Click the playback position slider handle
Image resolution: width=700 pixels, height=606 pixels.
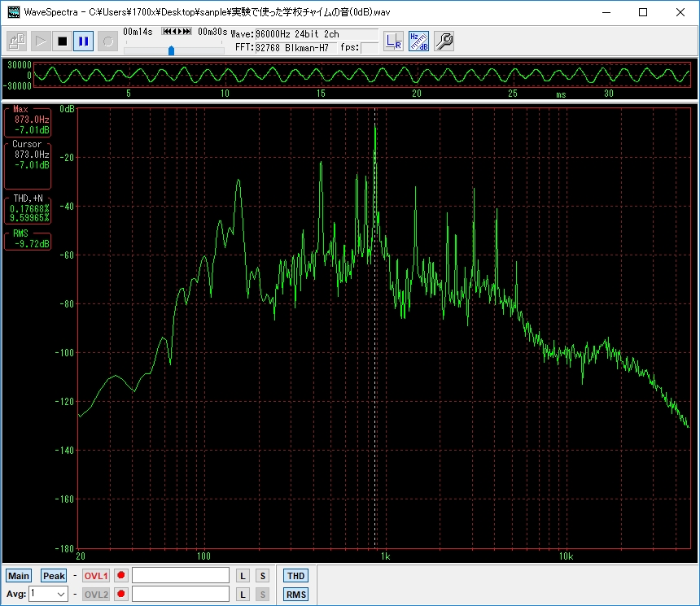pyautogui.click(x=171, y=50)
